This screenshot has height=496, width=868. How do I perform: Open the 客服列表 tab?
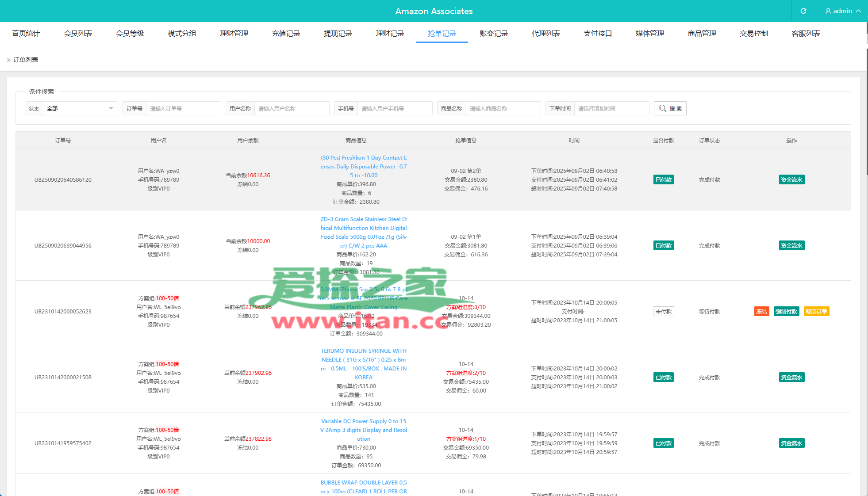(806, 34)
